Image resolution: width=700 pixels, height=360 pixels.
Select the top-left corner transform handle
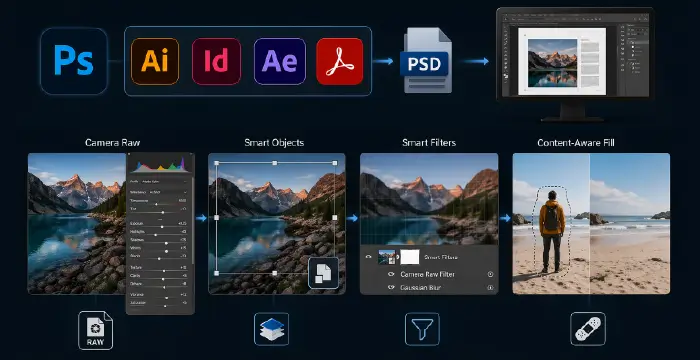click(217, 163)
